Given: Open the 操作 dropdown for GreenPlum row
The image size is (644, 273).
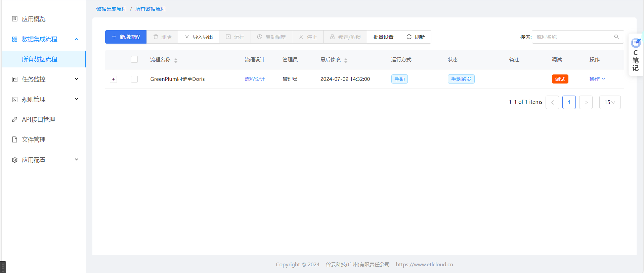Looking at the screenshot, I should click(597, 79).
